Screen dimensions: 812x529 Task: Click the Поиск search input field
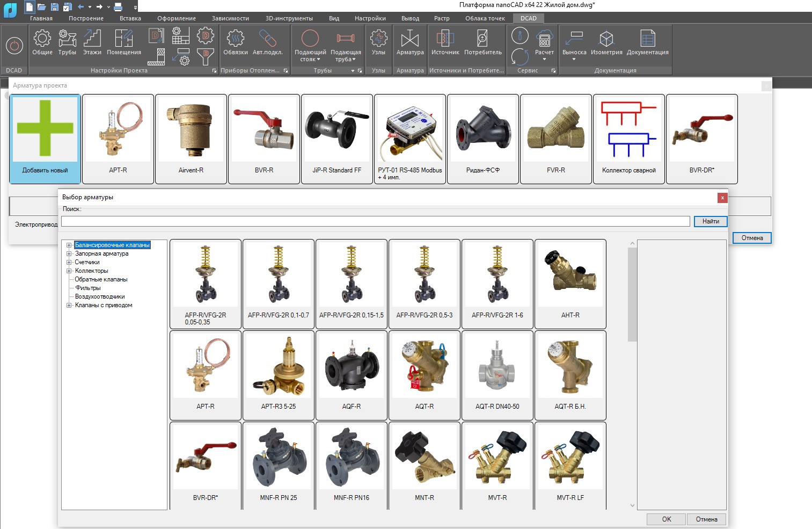376,221
